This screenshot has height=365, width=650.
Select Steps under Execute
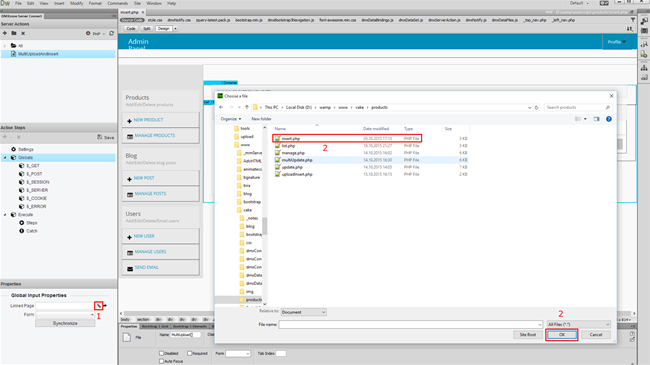point(32,223)
